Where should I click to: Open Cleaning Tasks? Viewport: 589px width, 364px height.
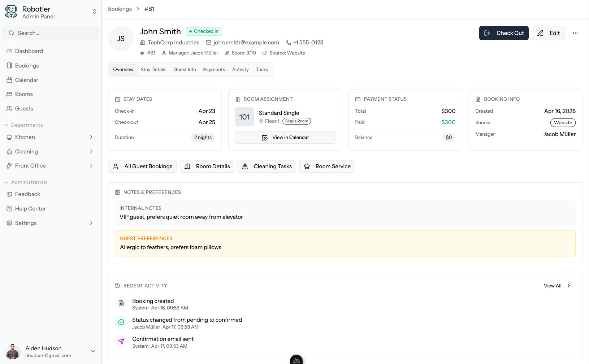[x=267, y=166]
